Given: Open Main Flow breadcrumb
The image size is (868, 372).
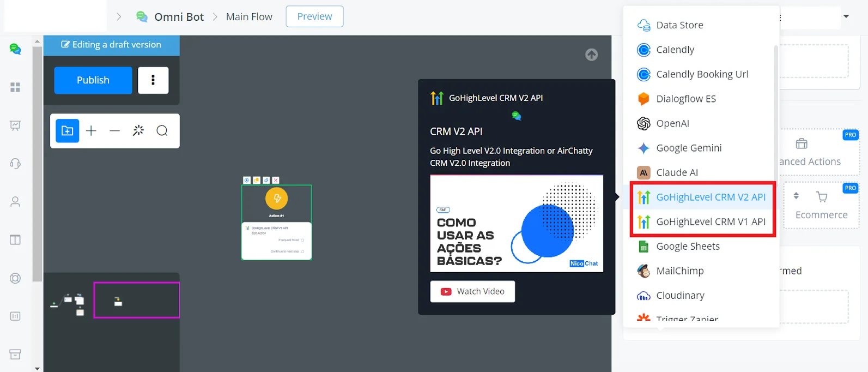Looking at the screenshot, I should coord(249,17).
